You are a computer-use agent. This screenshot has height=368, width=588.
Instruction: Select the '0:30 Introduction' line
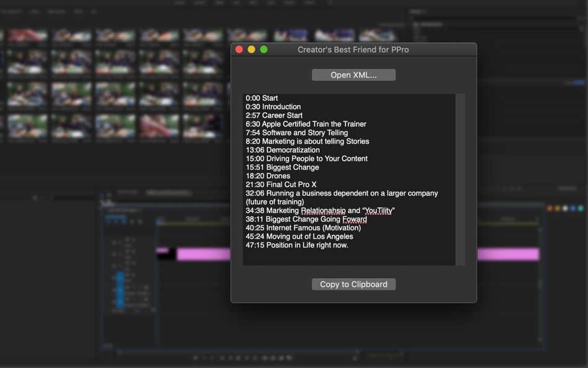273,107
